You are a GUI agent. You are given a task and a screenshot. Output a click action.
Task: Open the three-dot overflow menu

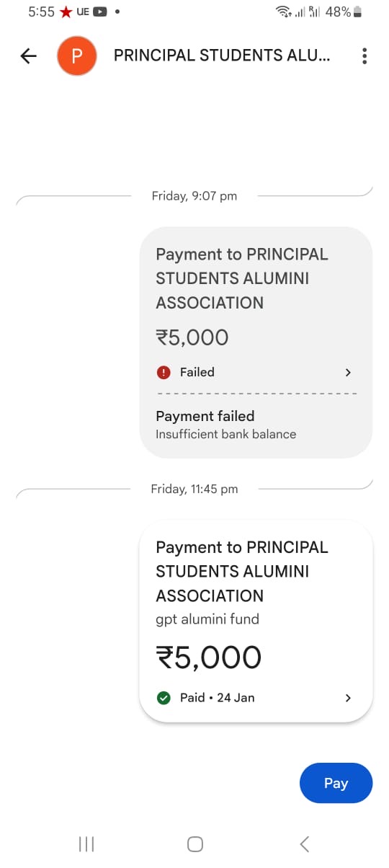pos(365,56)
